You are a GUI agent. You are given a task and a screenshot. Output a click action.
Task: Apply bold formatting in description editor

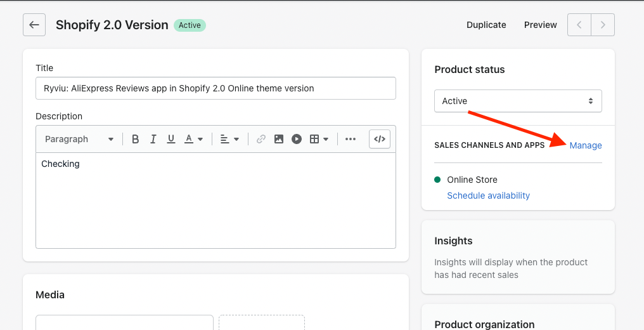coord(135,139)
